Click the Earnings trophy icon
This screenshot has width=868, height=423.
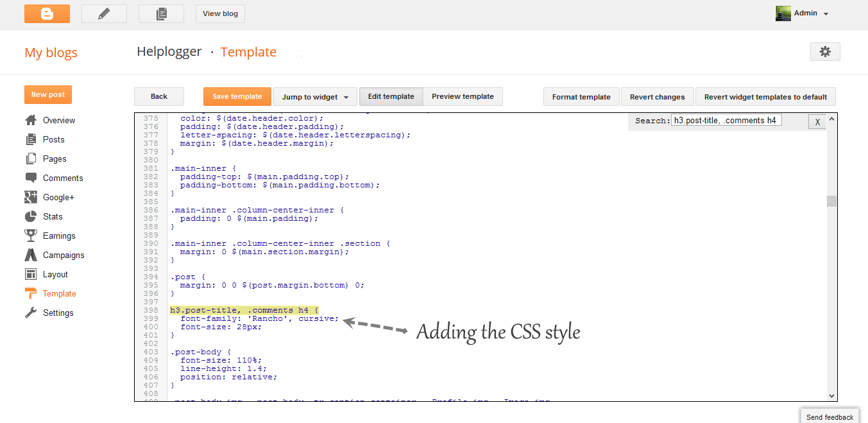coord(31,236)
